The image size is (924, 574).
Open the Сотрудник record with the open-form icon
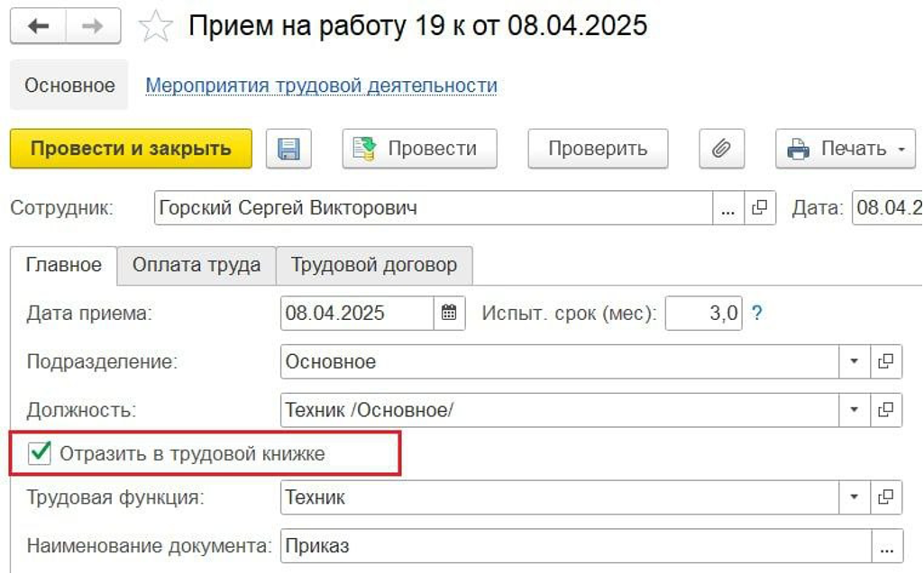pyautogui.click(x=759, y=208)
